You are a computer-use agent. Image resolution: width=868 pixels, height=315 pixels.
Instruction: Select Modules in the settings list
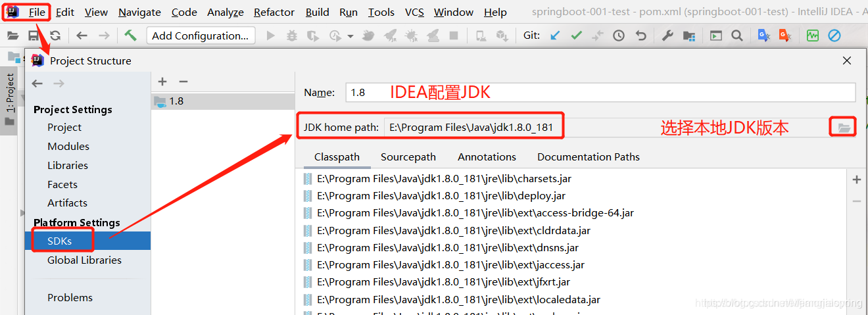point(68,146)
